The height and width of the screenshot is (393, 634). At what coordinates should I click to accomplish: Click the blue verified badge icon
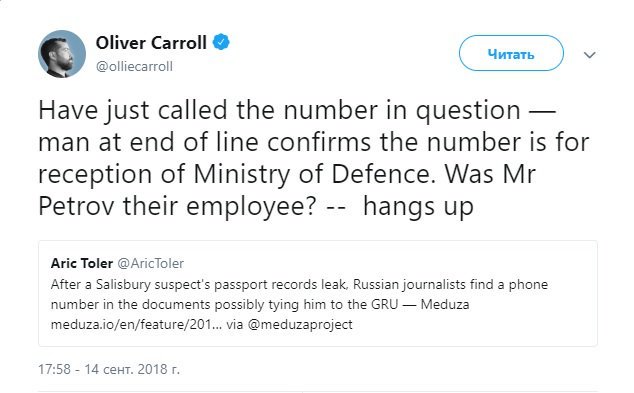221,42
